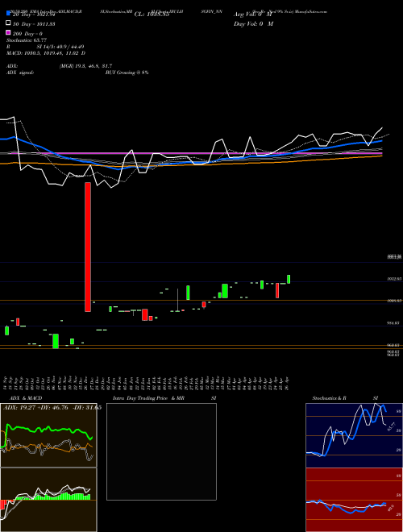The width and height of the screenshot is (403, 532).
Task: Click the 'ADX & MACD' panel title
Action: tap(26, 398)
